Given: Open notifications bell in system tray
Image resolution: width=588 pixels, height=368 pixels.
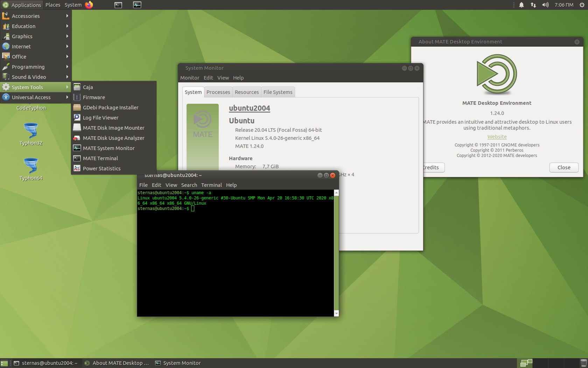Looking at the screenshot, I should tap(521, 5).
